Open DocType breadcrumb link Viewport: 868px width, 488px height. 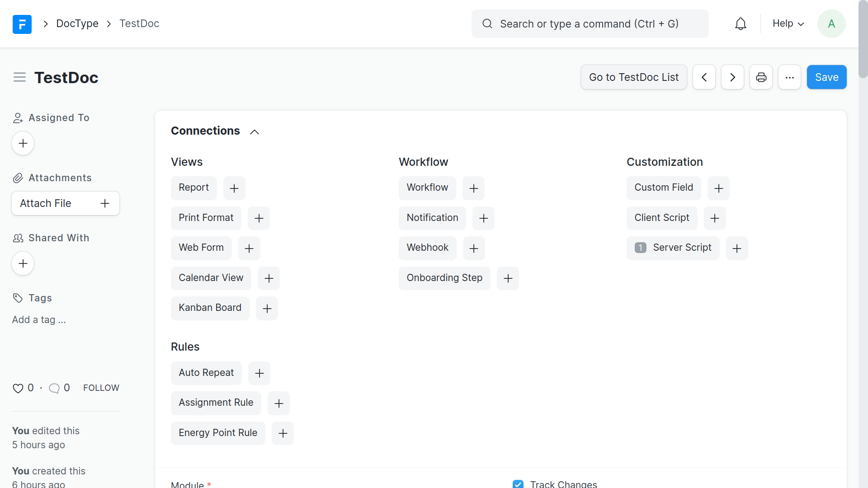coord(77,24)
